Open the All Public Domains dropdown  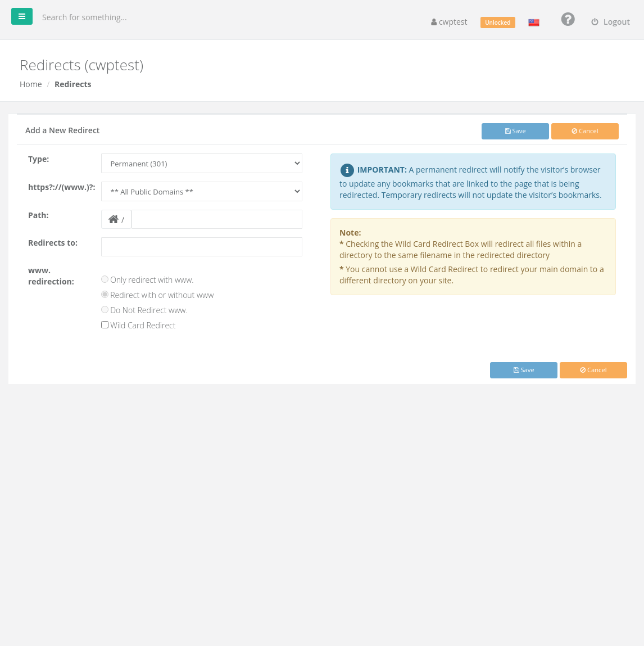(x=202, y=192)
